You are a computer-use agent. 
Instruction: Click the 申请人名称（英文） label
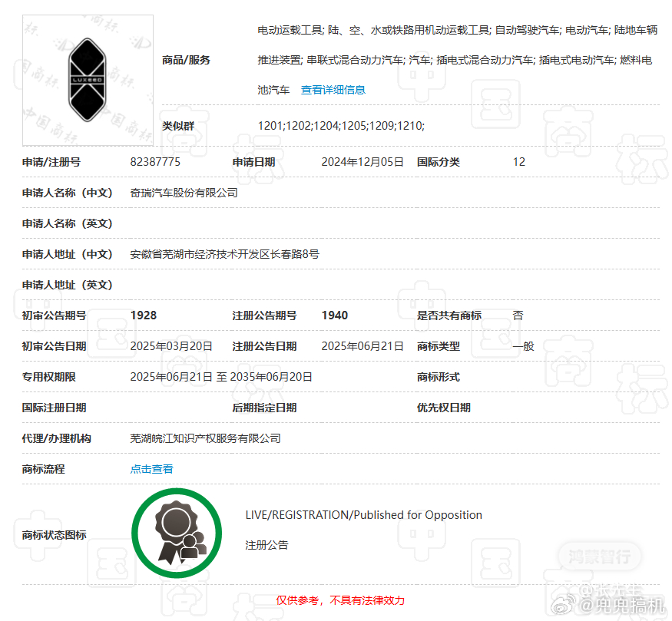click(68, 223)
